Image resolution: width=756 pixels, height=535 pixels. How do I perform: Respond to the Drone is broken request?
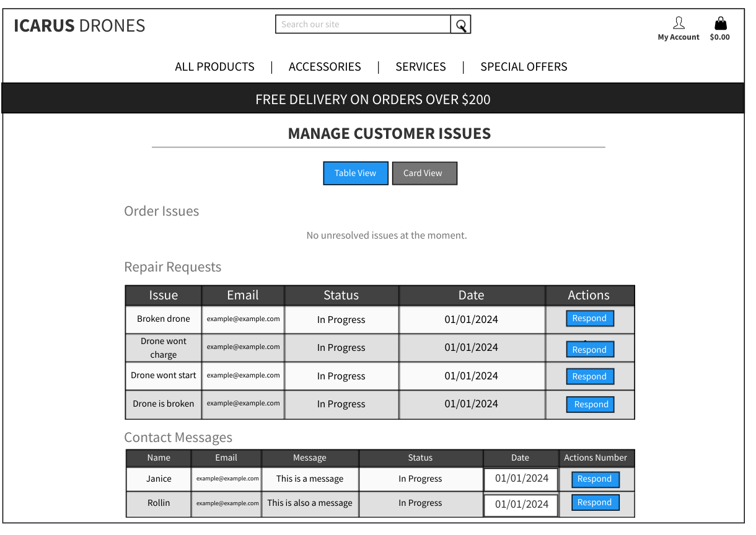coord(590,404)
